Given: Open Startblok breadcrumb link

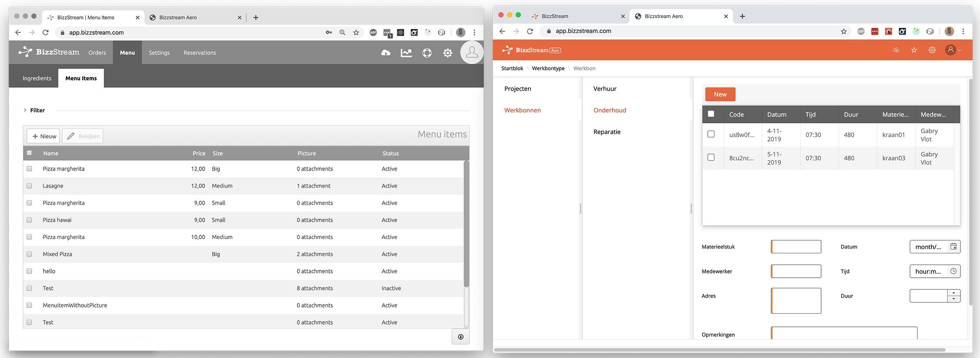Looking at the screenshot, I should coord(512,68).
